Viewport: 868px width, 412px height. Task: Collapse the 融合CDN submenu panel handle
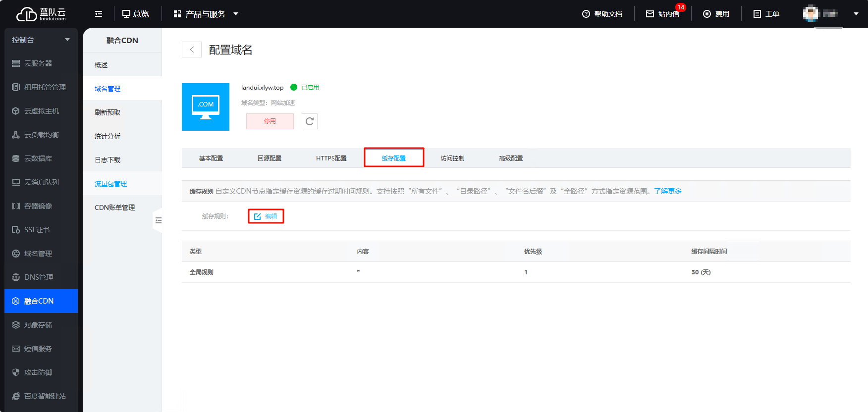(x=158, y=220)
